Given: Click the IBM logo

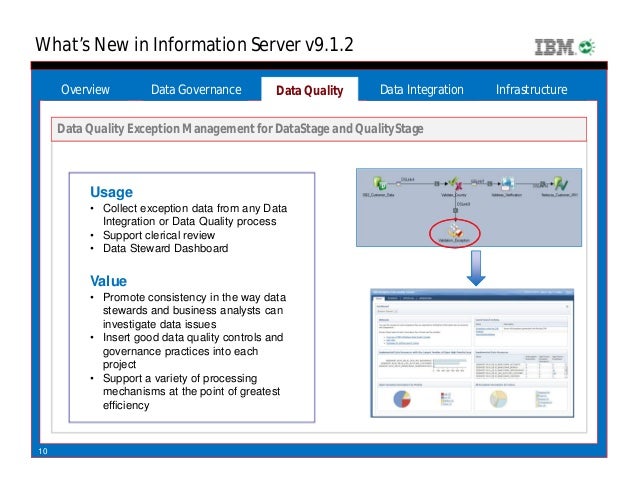Looking at the screenshot, I should tap(555, 47).
